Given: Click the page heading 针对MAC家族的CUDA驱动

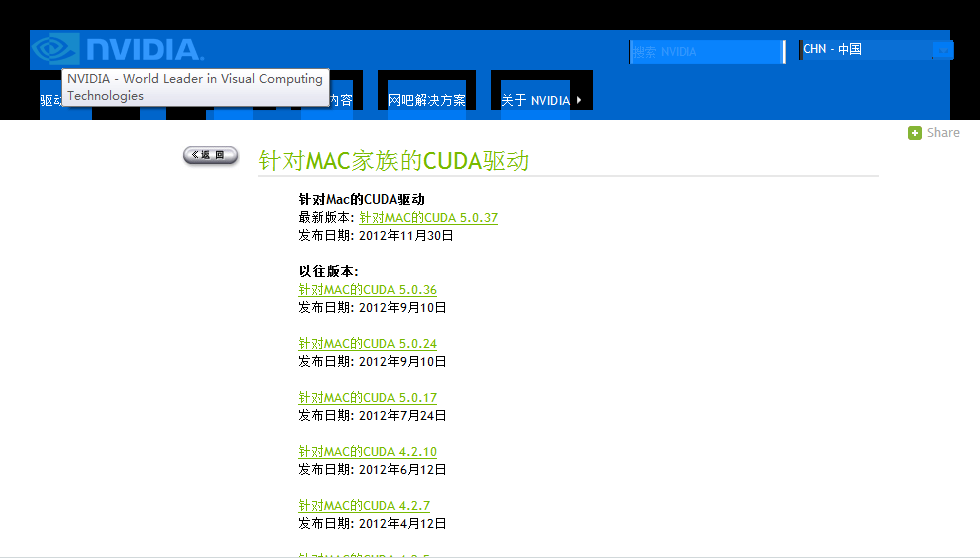Looking at the screenshot, I should pos(394,161).
